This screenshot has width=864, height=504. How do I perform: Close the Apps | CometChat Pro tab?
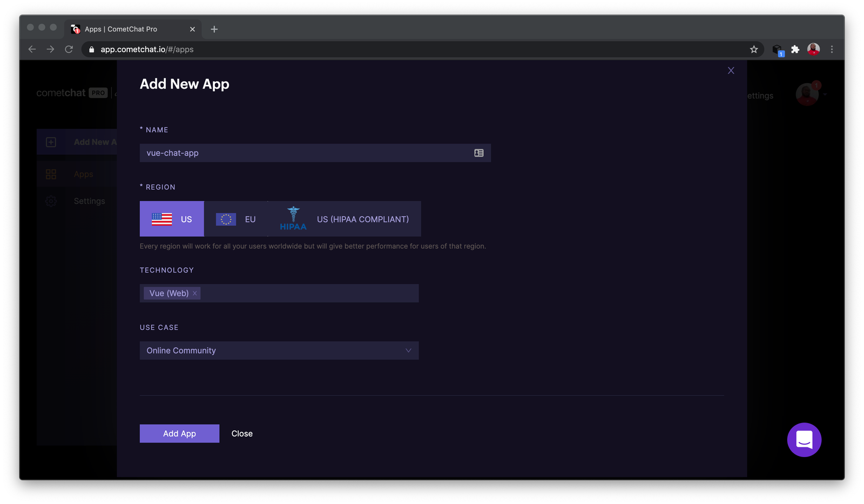[x=192, y=29]
